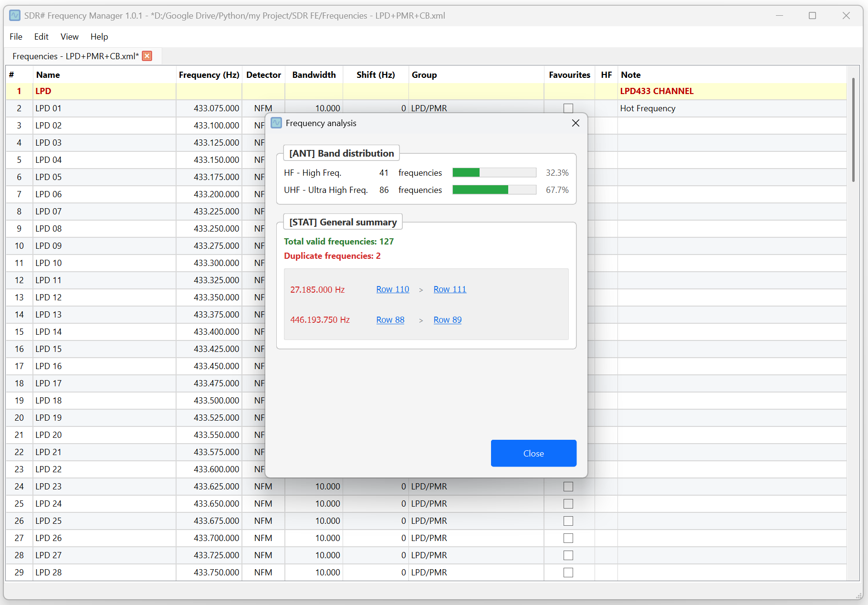The image size is (868, 605).
Task: Click the SDR# app icon in title bar
Action: point(15,15)
